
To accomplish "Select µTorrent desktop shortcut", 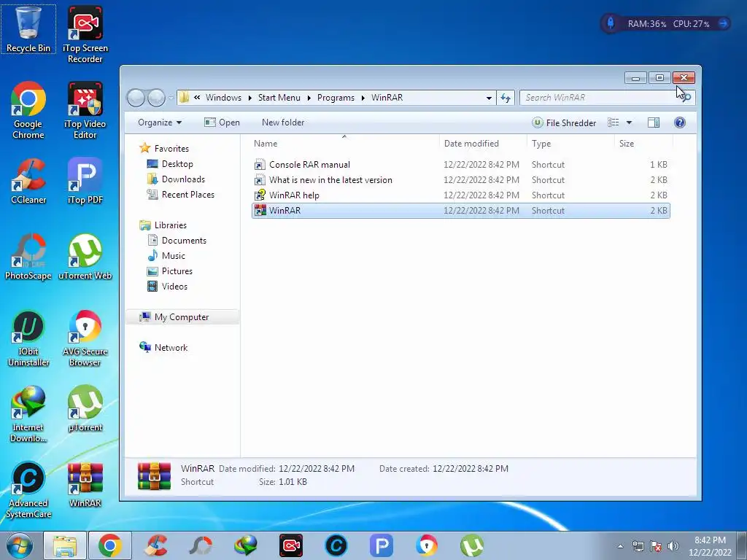I will point(85,408).
